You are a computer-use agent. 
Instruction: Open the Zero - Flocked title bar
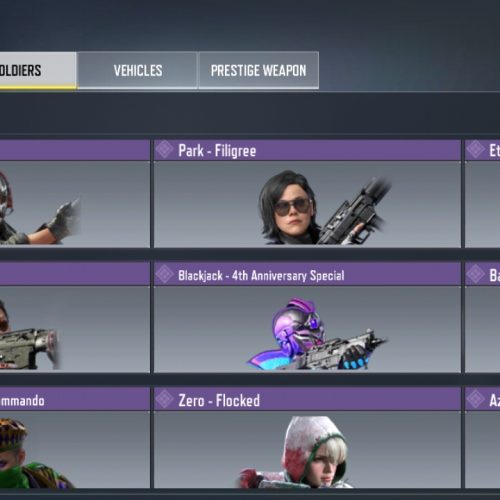[307, 400]
